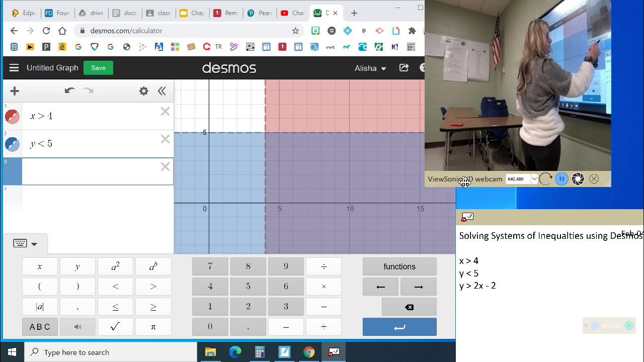Click the y variable key
Image resolution: width=644 pixels, height=362 pixels.
pyautogui.click(x=77, y=266)
